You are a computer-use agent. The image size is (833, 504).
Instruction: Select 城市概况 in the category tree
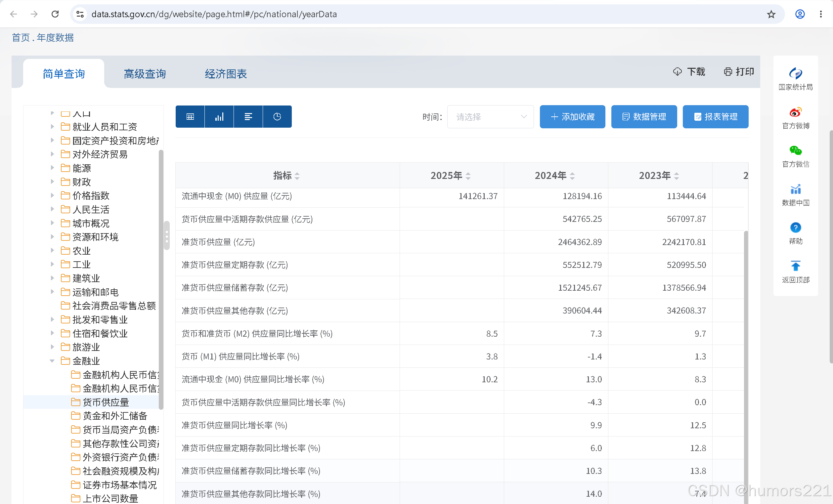91,223
